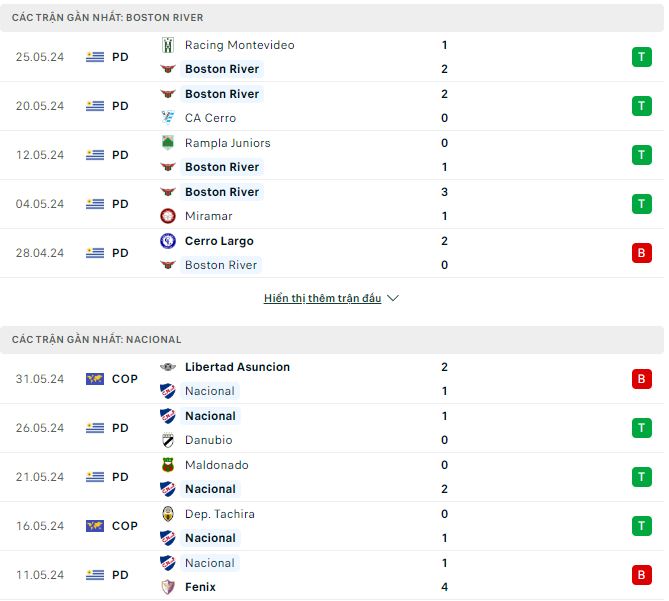Click the Danubio club crest
Viewport: 669px width, 601px height.
coord(168,440)
